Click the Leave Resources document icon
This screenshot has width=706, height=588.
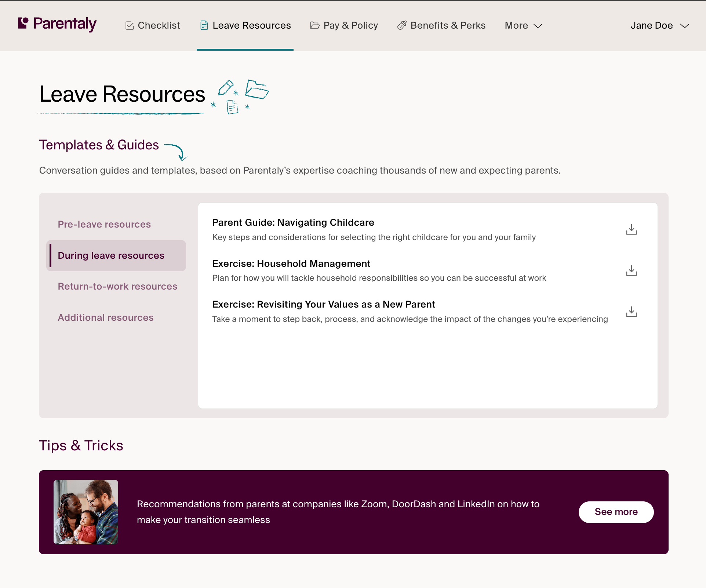click(x=204, y=26)
